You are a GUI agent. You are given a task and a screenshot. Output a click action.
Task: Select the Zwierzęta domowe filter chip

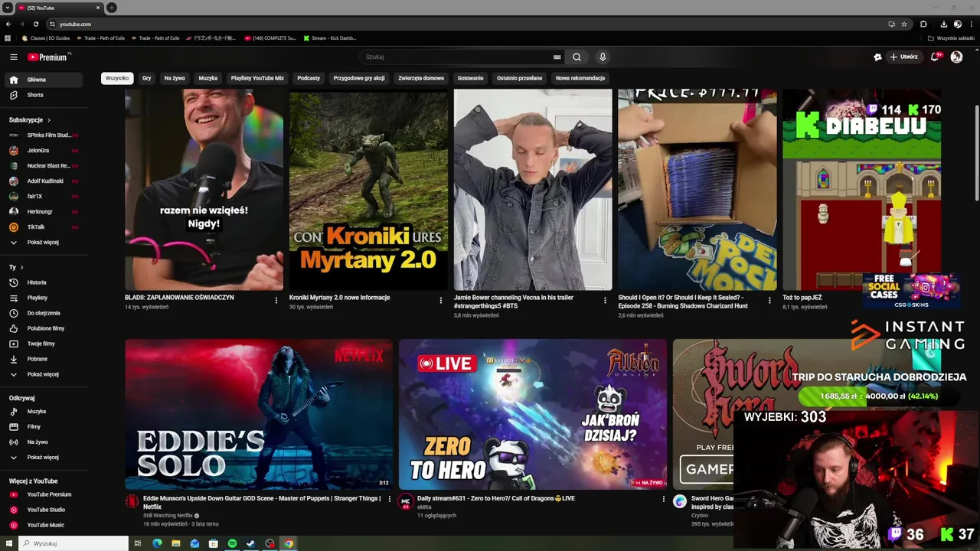tap(421, 78)
